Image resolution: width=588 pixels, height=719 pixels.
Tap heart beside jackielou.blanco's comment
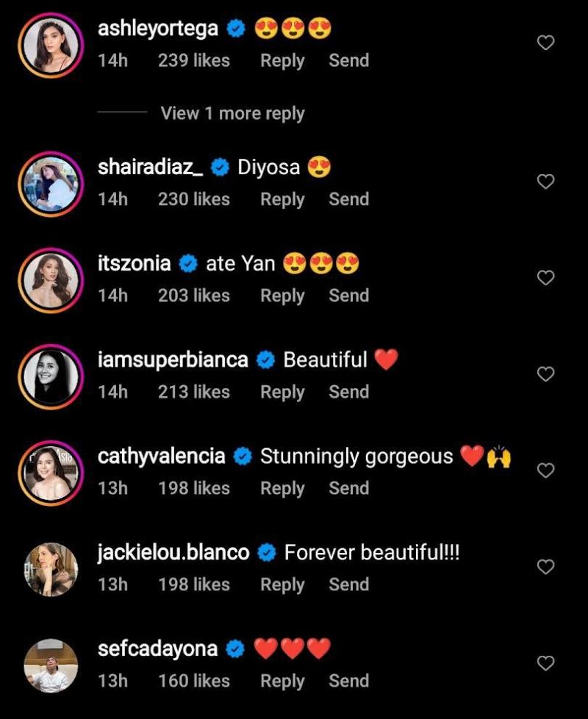[545, 567]
